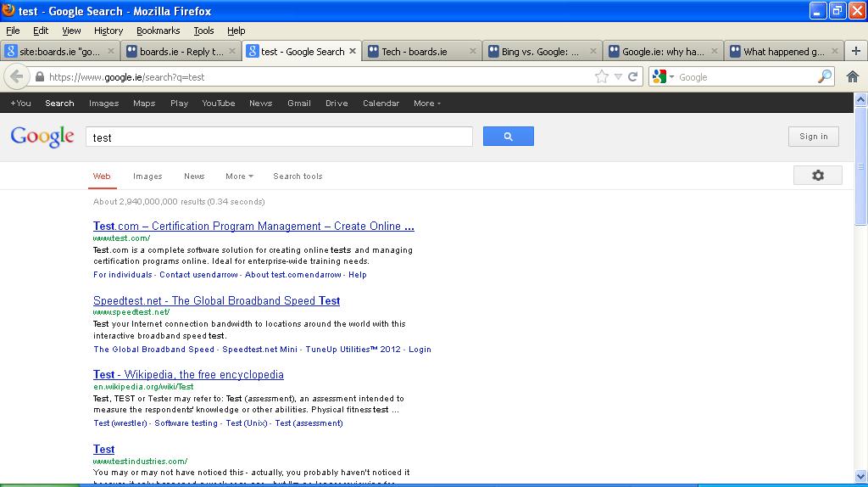The width and height of the screenshot is (868, 487).
Task: Open Calendar in Google bar
Action: [381, 103]
